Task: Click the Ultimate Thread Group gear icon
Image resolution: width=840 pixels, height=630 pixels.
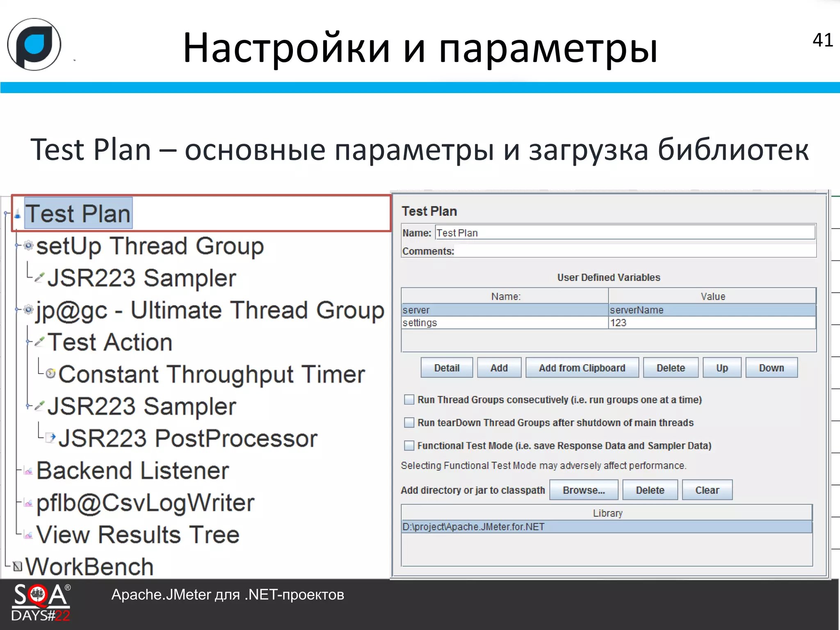Action: point(28,309)
